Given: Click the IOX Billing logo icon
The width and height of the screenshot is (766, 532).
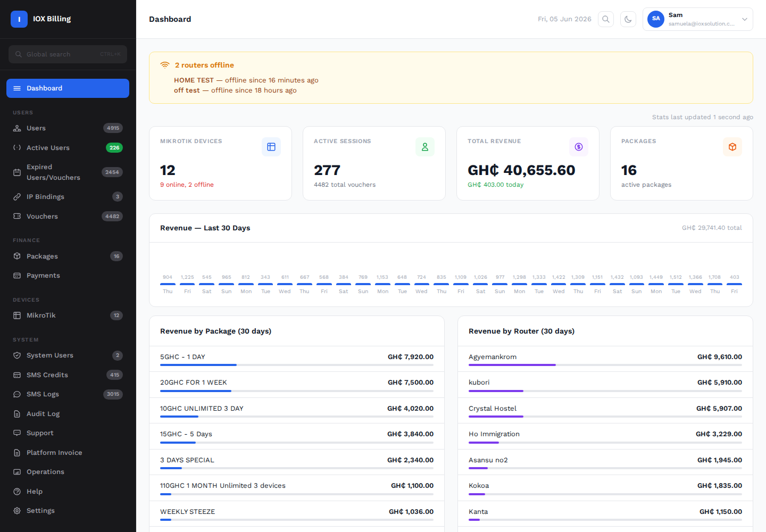Looking at the screenshot, I should point(19,19).
